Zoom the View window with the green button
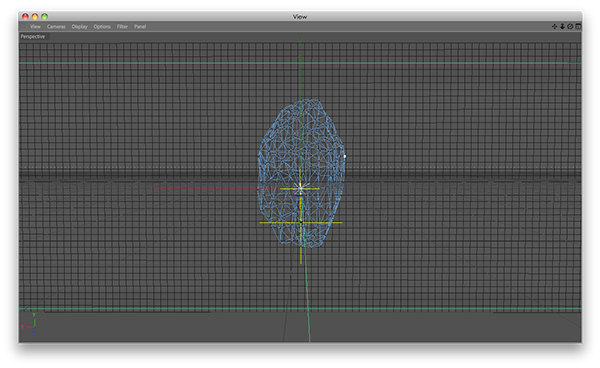600x368 pixels. (x=44, y=16)
